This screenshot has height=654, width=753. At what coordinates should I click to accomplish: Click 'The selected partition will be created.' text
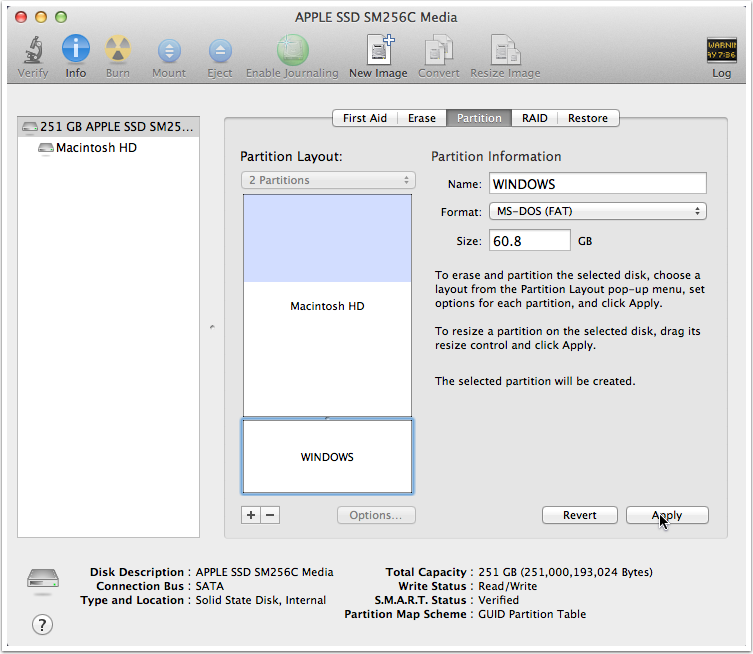(x=535, y=381)
